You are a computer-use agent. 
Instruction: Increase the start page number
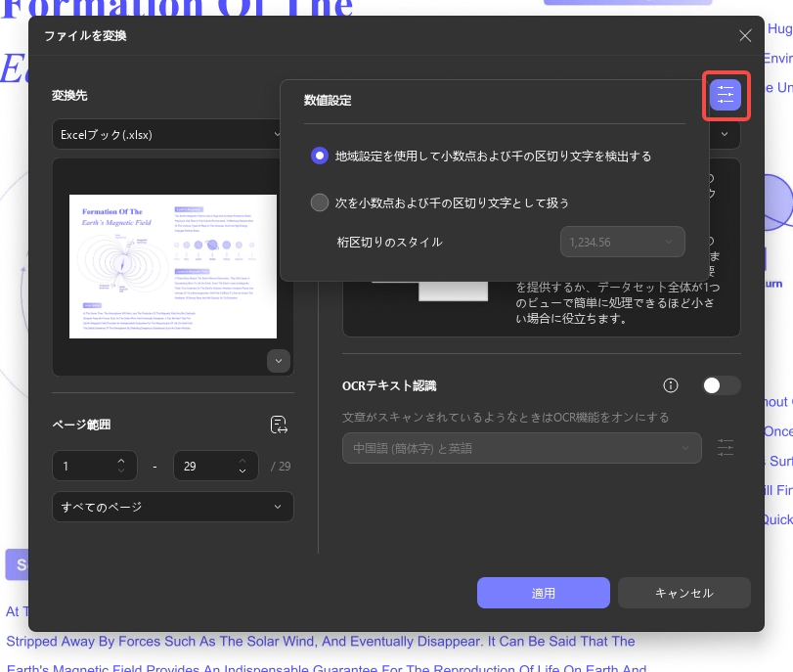121,461
